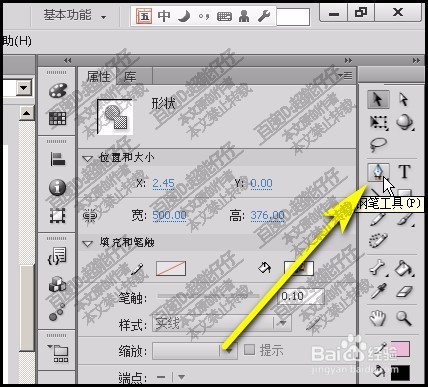Click the black fill color in tools panel

click(400, 373)
